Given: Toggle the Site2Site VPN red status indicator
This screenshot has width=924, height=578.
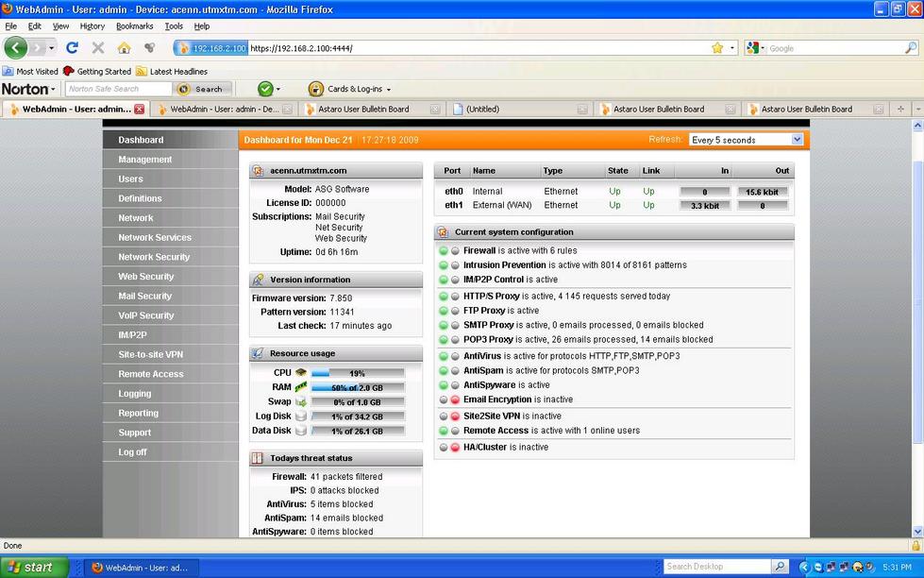Looking at the screenshot, I should pos(455,416).
